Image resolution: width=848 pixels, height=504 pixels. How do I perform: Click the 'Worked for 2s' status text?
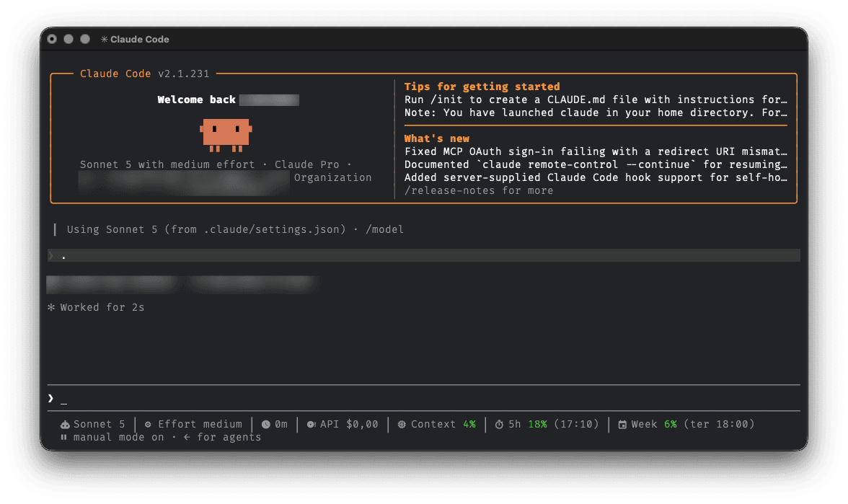pos(102,307)
